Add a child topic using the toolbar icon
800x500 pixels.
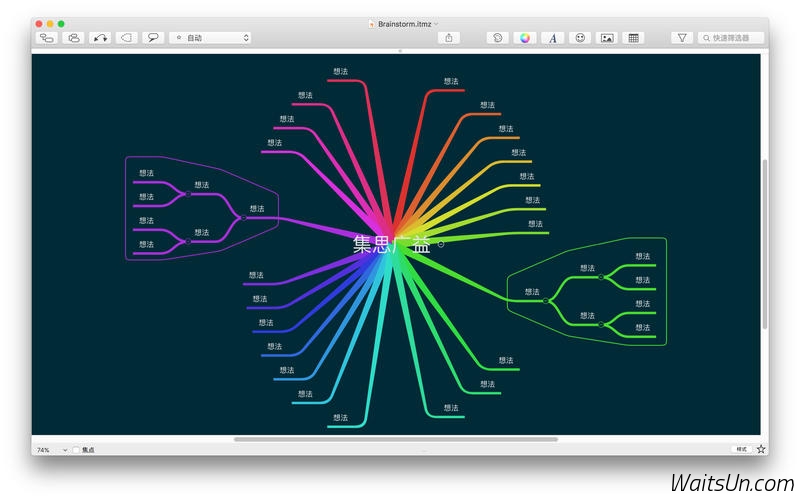[47, 38]
